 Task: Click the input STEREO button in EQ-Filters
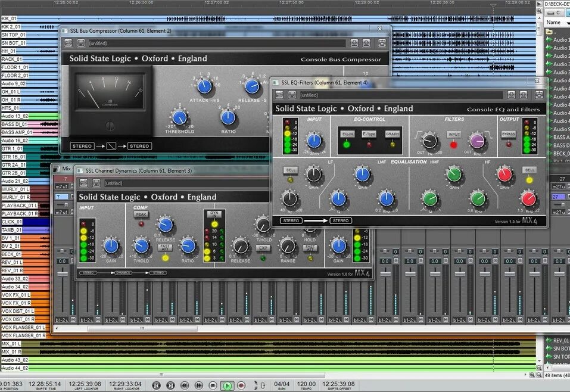tap(291, 221)
